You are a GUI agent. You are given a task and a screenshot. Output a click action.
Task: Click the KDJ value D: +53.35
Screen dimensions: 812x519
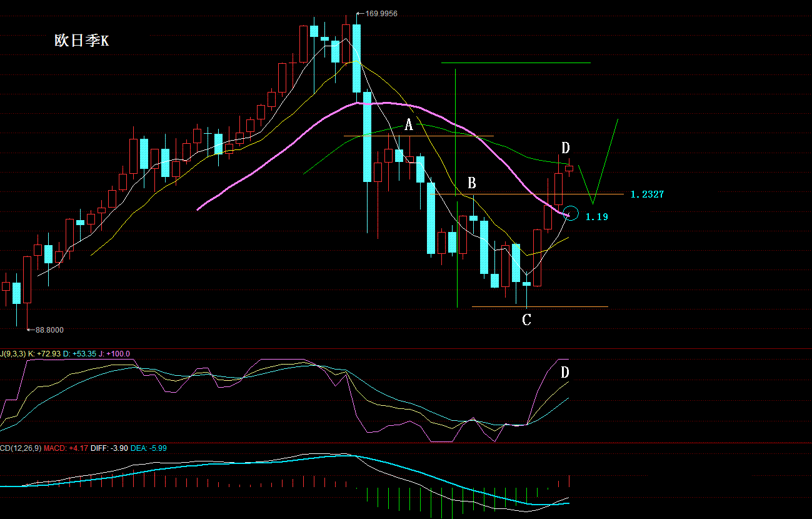79,354
